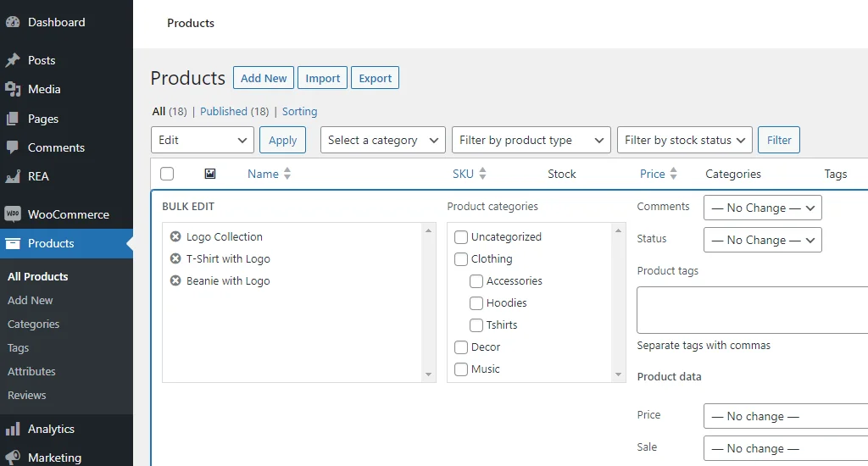868x466 pixels.
Task: Open Categories submenu item
Action: coord(33,325)
